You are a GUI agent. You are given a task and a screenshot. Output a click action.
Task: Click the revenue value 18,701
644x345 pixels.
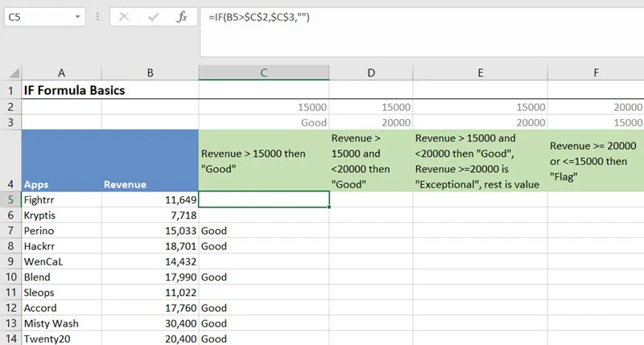tap(150, 246)
